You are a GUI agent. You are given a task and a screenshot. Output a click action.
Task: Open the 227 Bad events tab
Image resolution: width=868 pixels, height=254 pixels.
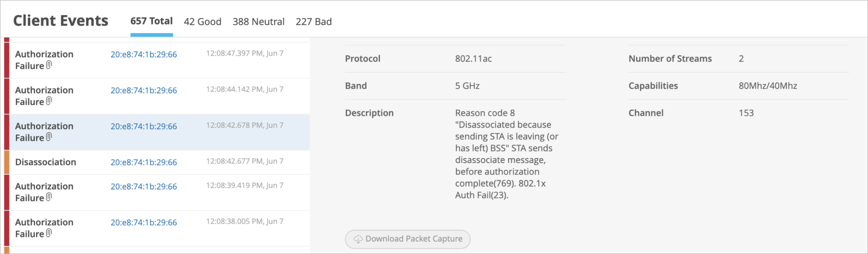point(314,22)
